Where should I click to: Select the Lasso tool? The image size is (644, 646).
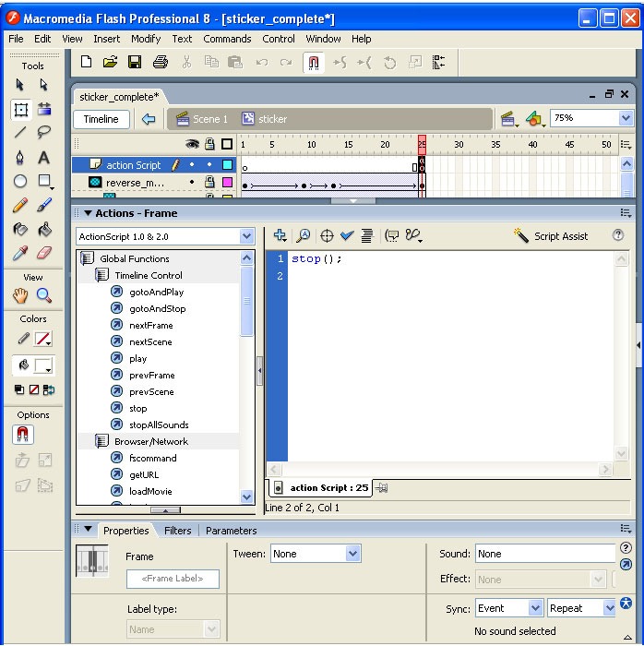pyautogui.click(x=43, y=132)
